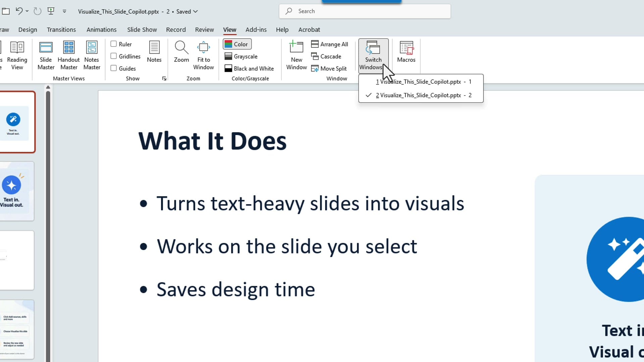The height and width of the screenshot is (362, 644).
Task: Click Arrange All windows
Action: click(330, 44)
